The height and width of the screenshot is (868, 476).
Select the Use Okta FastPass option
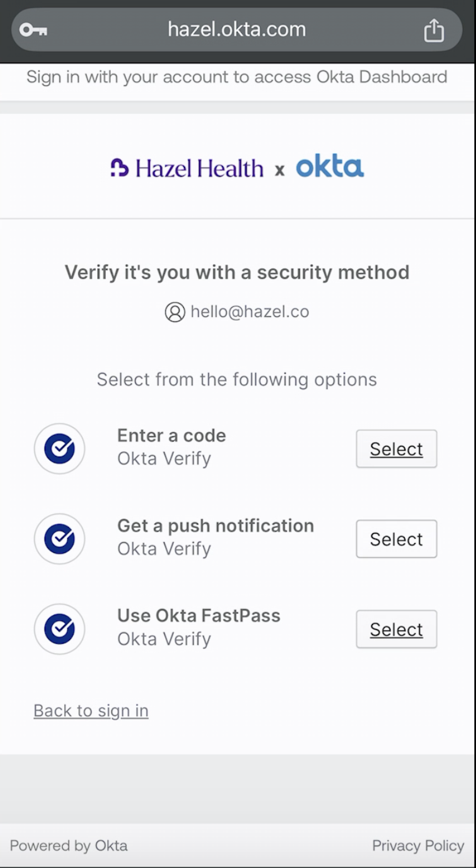pyautogui.click(x=396, y=630)
